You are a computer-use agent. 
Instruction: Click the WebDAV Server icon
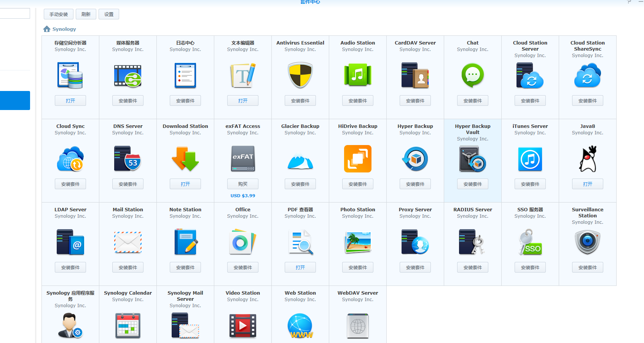[358, 326]
